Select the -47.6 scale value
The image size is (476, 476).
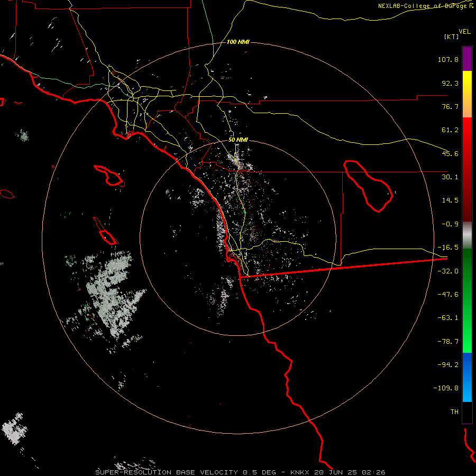pos(448,295)
